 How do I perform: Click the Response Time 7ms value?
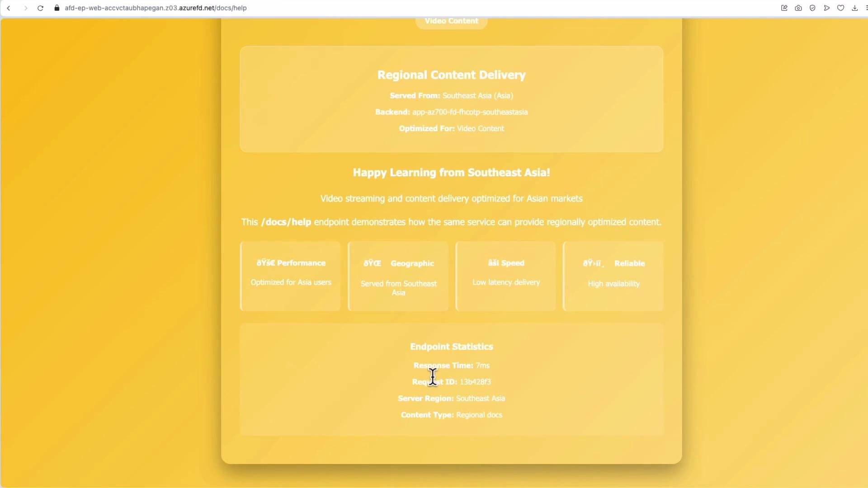482,366
